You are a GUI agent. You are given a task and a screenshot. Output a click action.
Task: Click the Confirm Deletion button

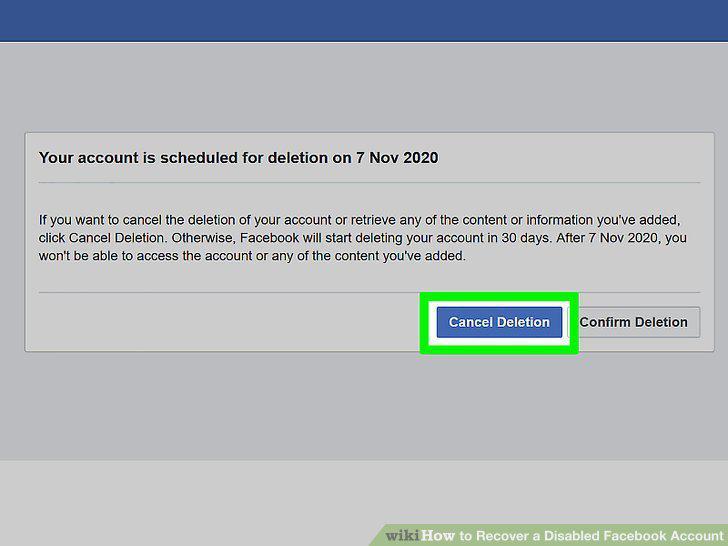click(x=634, y=322)
